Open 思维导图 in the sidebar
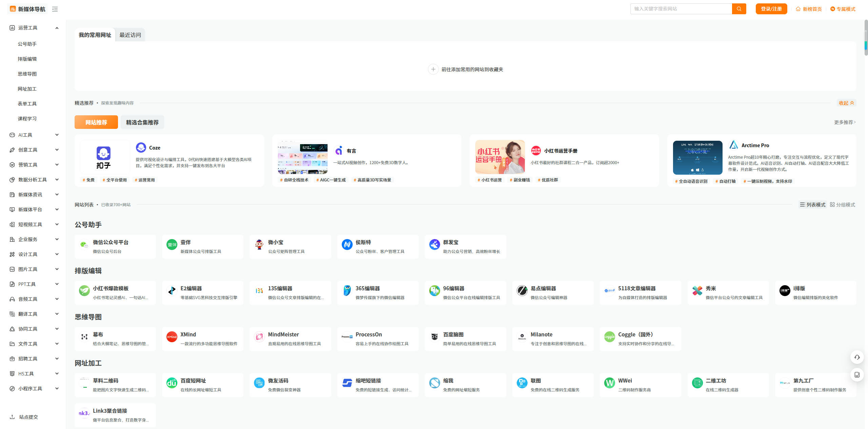 pos(27,74)
